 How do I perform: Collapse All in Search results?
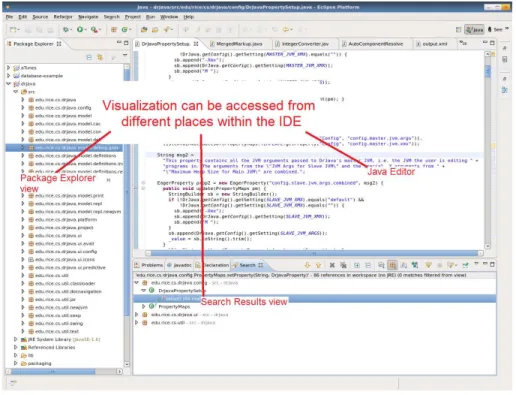tap(368, 265)
